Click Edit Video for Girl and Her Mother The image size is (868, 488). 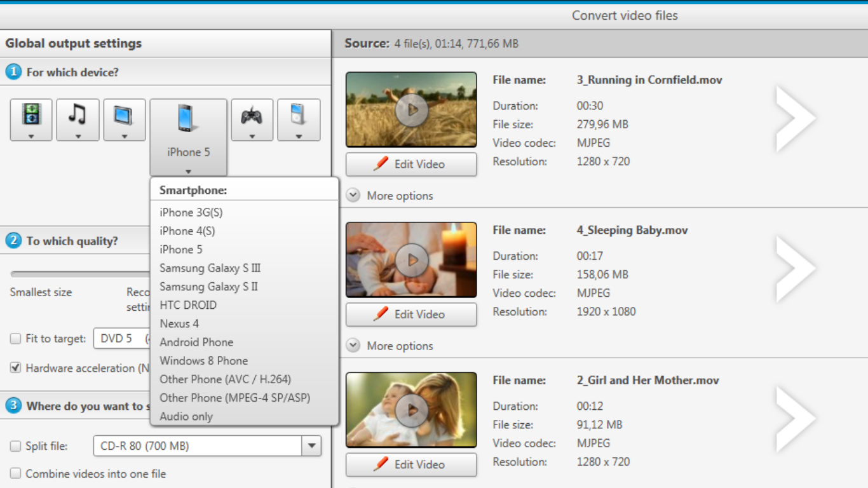coord(411,464)
